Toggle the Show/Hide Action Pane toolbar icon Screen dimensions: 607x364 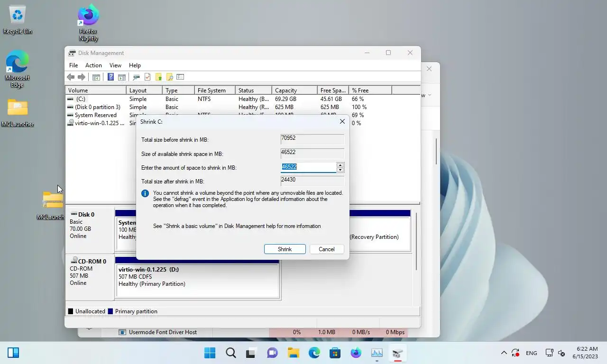pos(122,77)
